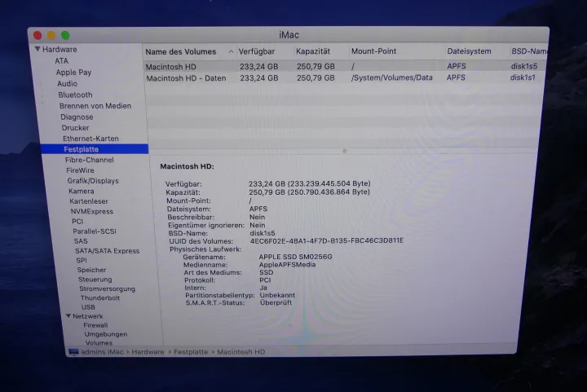Select the highlighted Festplatte entry
Screen dimensions: 587x392
coord(95,149)
